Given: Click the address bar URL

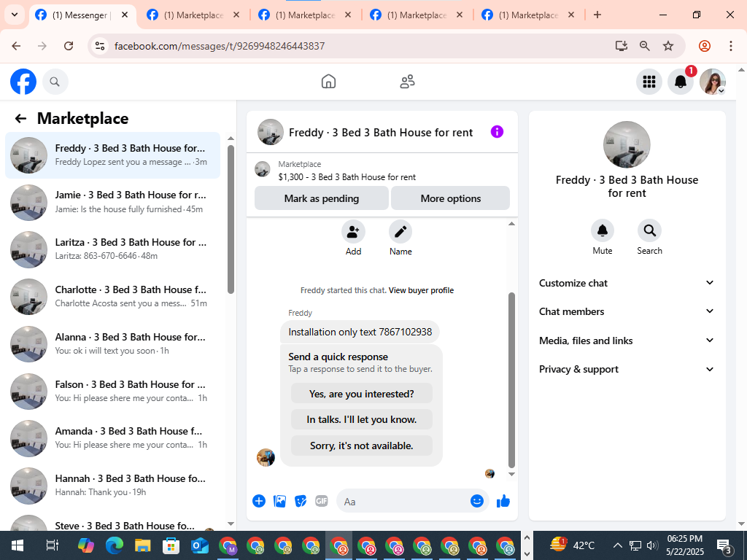Looking at the screenshot, I should (x=220, y=46).
